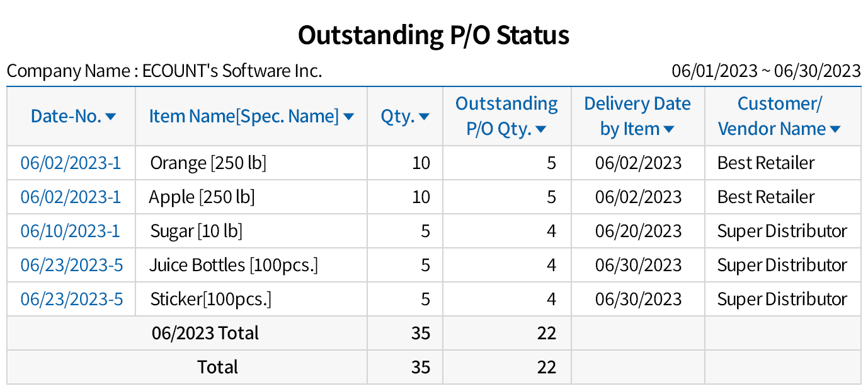Click the Date-No. sort arrow
Screen dimensions: 868x391
(x=111, y=117)
